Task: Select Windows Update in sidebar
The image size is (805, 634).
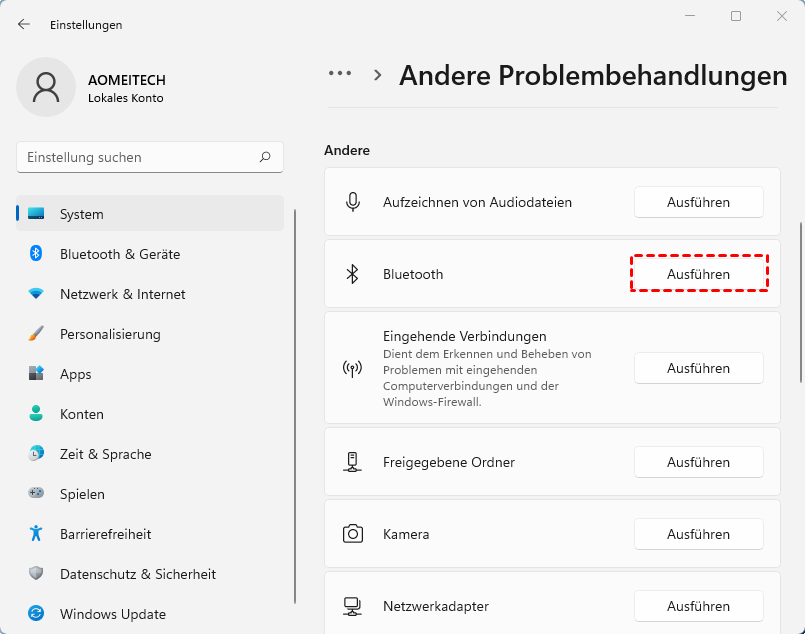Action: [112, 614]
